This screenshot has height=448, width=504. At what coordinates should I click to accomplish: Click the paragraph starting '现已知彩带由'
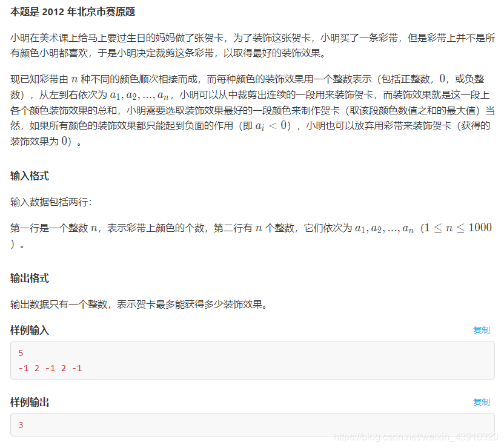point(253,110)
